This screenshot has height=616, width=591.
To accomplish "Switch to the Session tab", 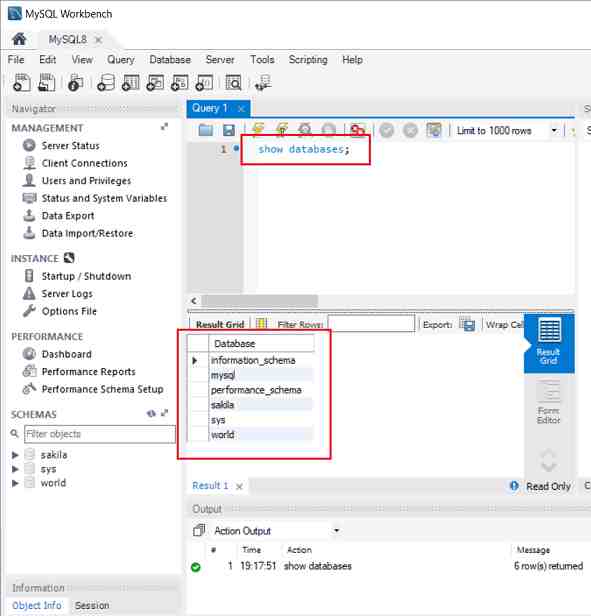I will coord(92,605).
